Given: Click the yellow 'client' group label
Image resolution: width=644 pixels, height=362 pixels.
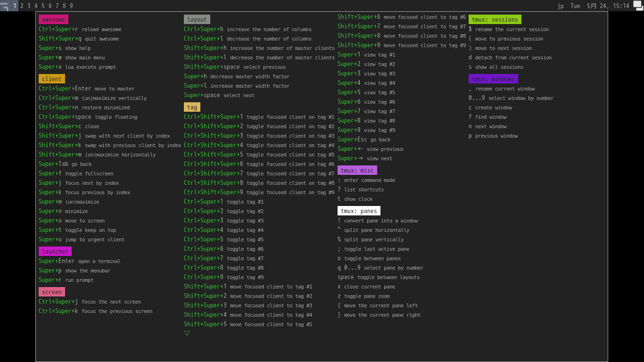Looking at the screenshot, I should (x=52, y=79).
